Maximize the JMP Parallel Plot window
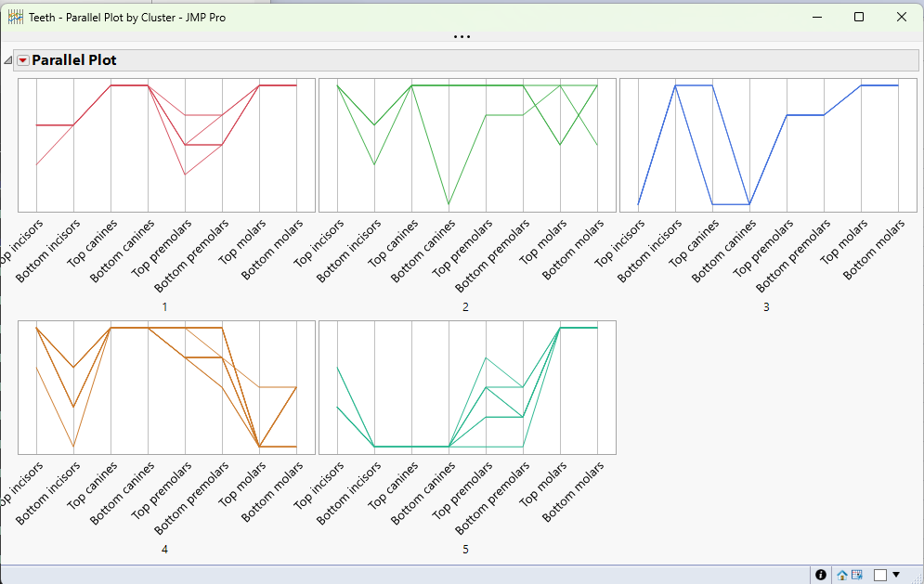Viewport: 924px width, 584px height. 859,17
